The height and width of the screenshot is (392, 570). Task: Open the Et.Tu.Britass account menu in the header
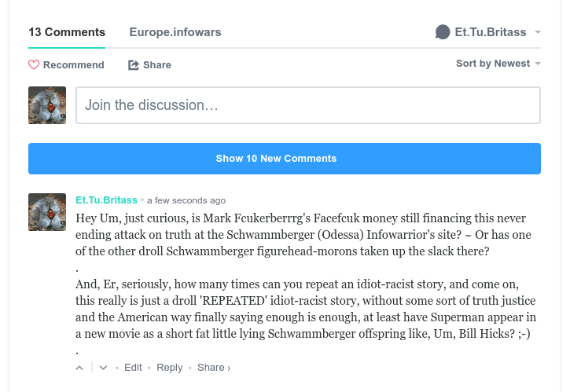pyautogui.click(x=490, y=32)
